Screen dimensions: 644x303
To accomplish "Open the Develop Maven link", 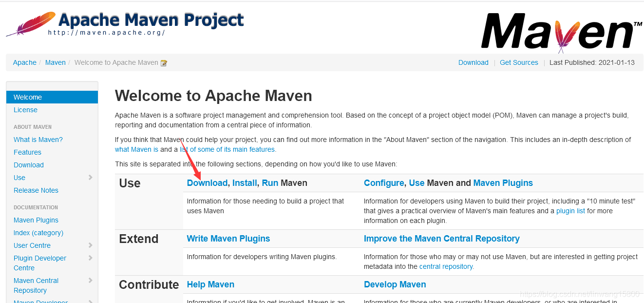I will click(395, 284).
